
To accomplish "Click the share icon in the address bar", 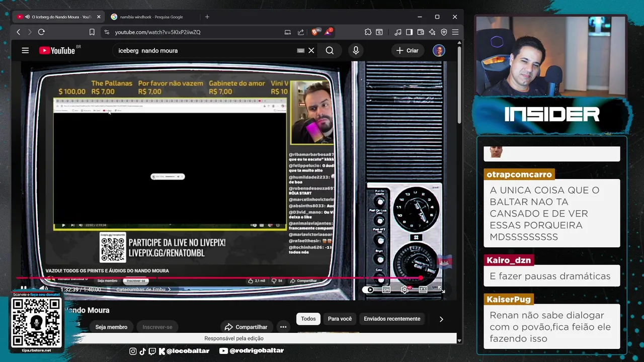I will point(301,32).
